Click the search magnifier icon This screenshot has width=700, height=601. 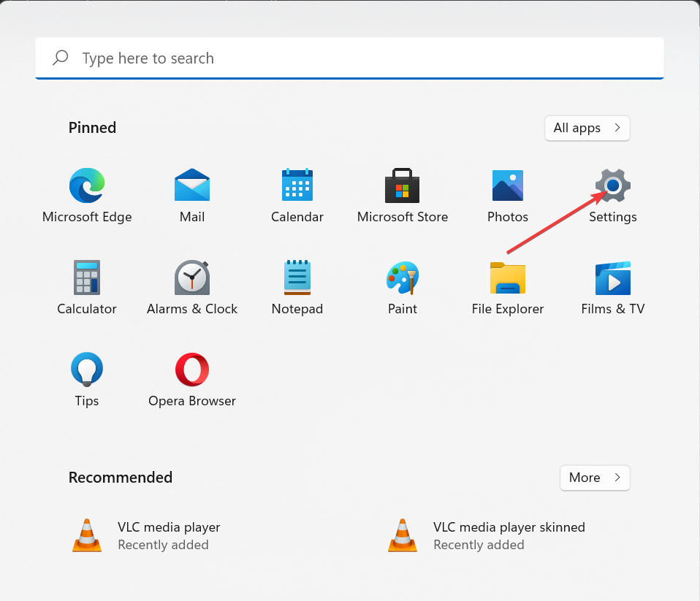(x=60, y=58)
